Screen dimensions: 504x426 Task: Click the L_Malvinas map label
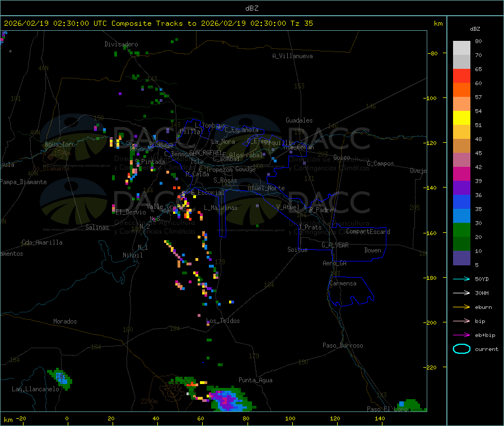221,208
